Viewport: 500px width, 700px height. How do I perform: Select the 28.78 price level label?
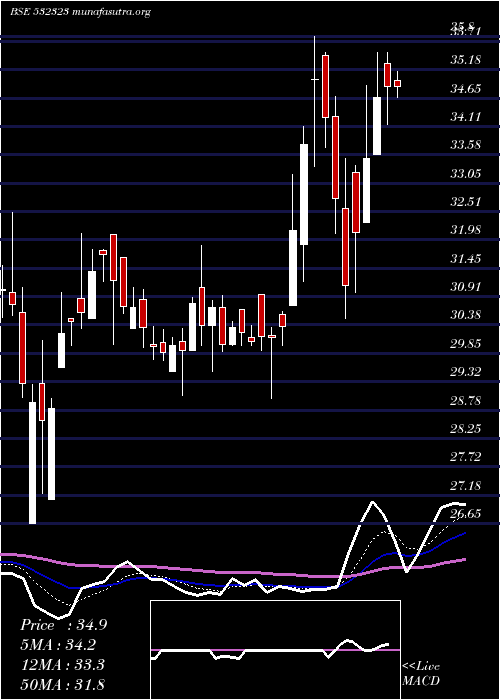(466, 400)
